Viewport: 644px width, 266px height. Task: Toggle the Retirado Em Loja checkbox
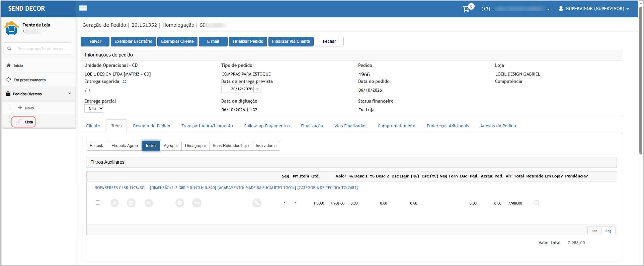[x=537, y=203]
